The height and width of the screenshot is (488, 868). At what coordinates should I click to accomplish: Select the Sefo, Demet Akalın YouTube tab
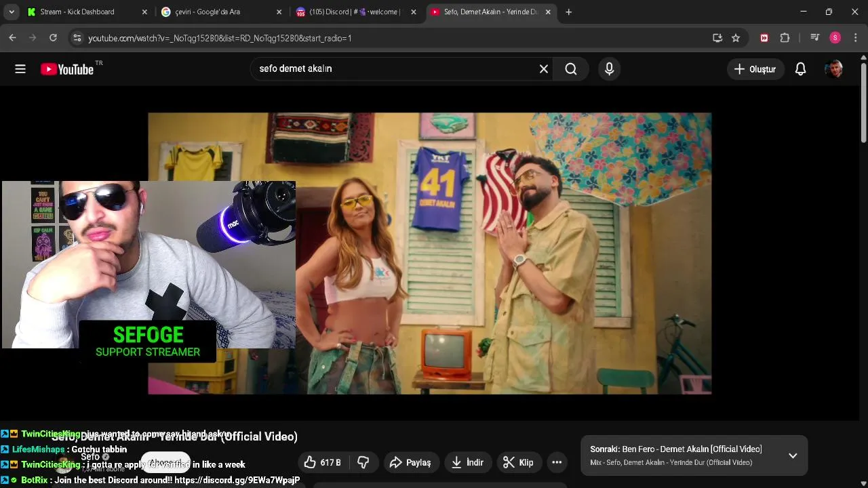[x=491, y=12]
